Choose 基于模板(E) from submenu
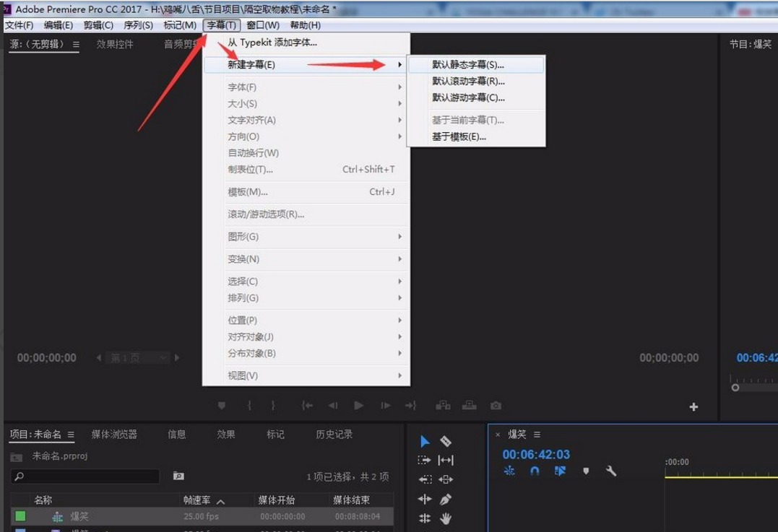Viewport: 778px width, 532px height. pos(476,137)
